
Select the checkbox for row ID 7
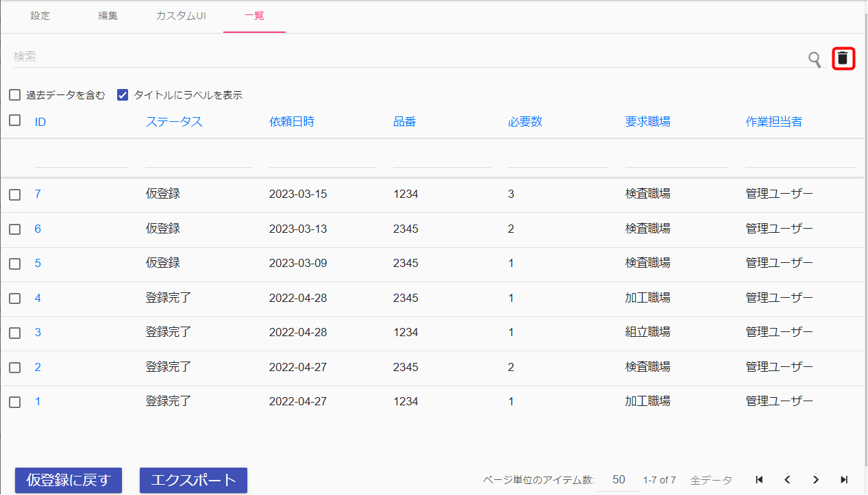pyautogui.click(x=14, y=194)
